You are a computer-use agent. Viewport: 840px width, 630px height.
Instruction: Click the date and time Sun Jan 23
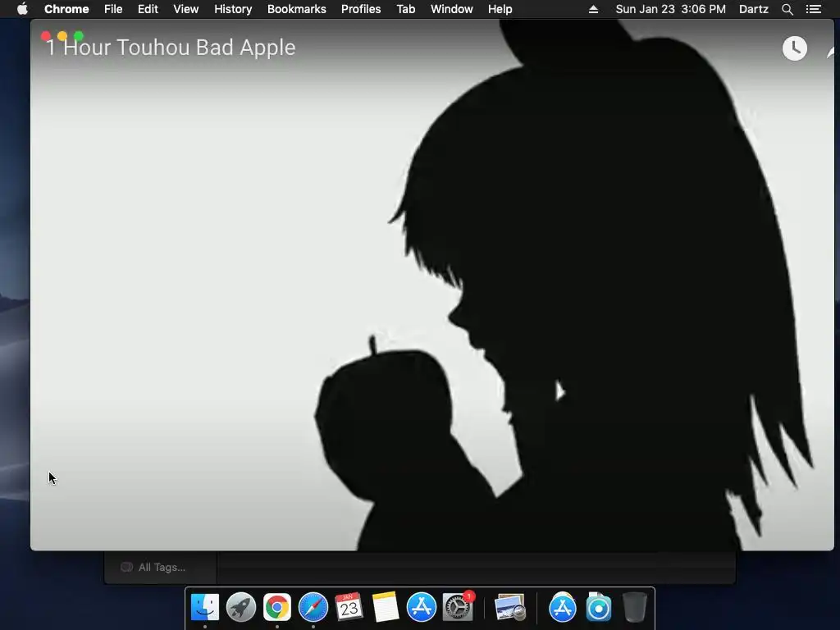[x=671, y=9]
